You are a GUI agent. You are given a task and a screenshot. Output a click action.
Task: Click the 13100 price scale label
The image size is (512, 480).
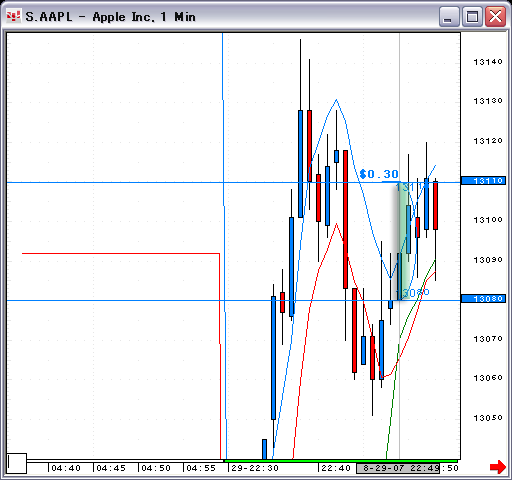(488, 220)
